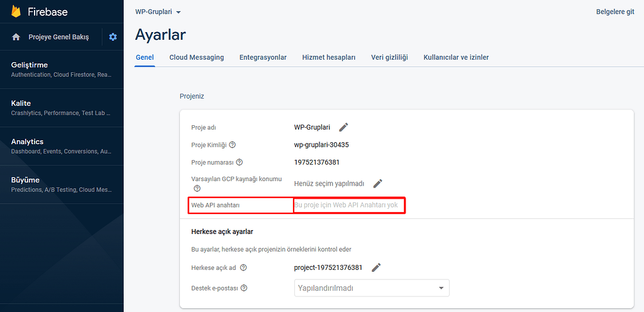Click Belgelere git link

[614, 12]
